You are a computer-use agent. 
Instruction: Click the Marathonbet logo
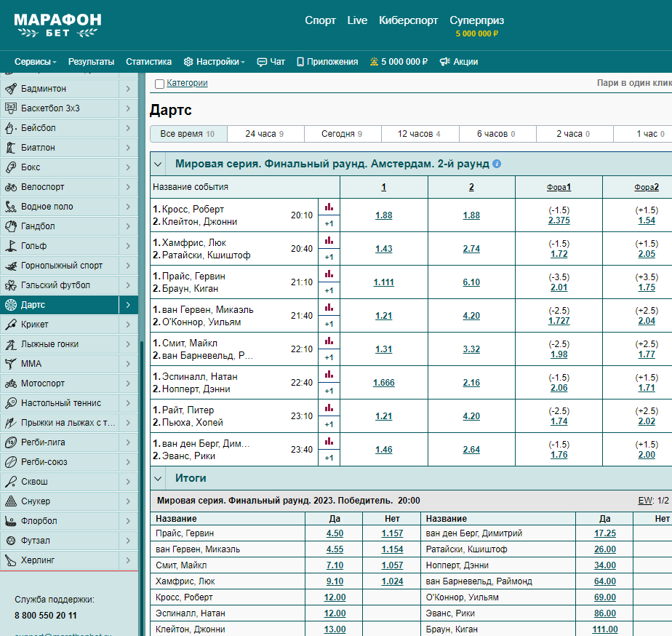58,25
